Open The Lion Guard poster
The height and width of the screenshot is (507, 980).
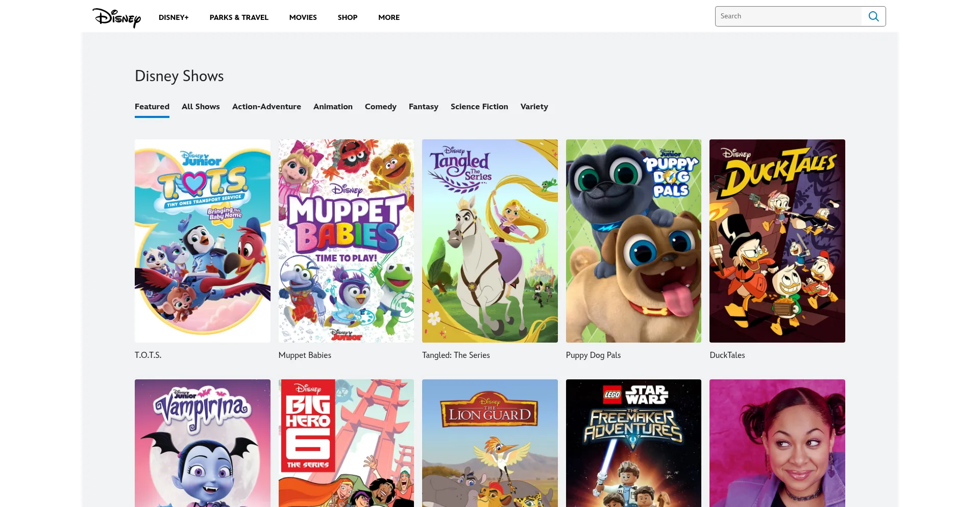pos(490,443)
